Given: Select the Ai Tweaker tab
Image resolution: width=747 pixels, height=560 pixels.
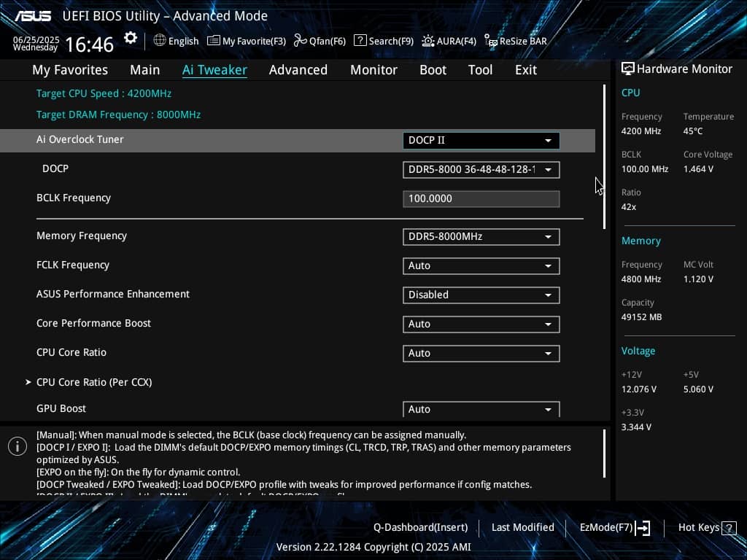Looking at the screenshot, I should [214, 70].
